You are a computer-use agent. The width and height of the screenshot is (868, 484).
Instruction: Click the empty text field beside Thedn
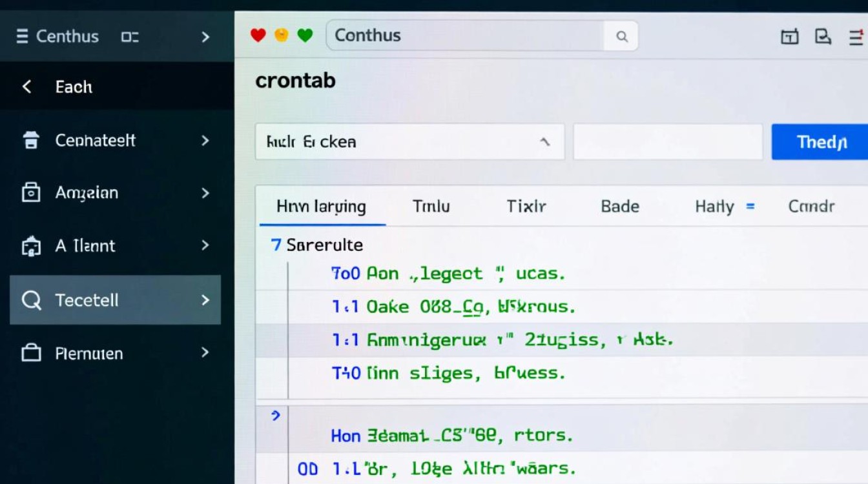point(668,141)
